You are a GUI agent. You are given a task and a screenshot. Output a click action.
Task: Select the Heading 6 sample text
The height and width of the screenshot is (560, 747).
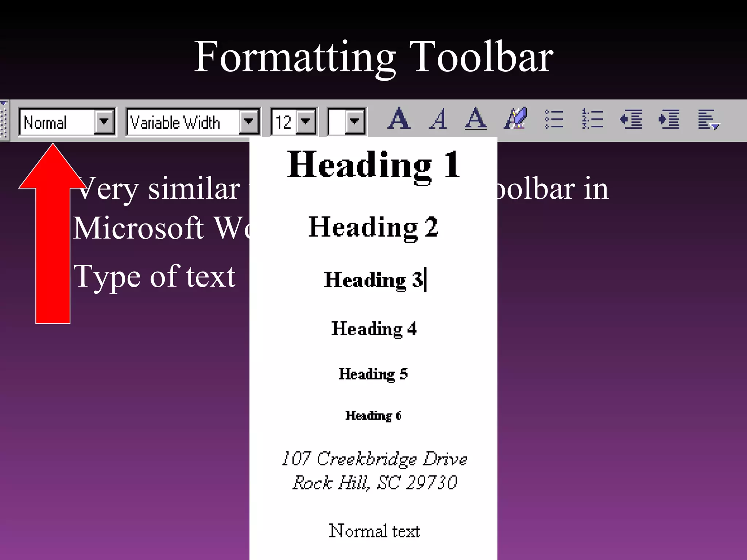[x=373, y=416]
